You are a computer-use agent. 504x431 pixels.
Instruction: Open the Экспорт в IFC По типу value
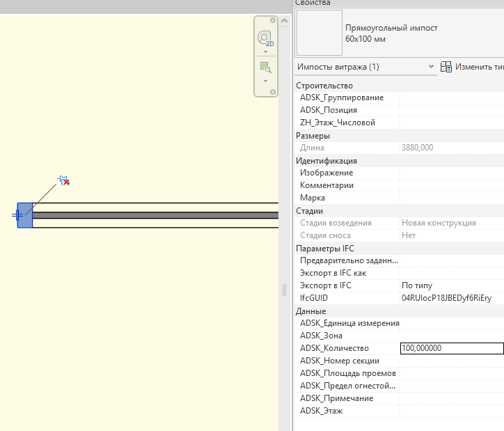tap(452, 285)
